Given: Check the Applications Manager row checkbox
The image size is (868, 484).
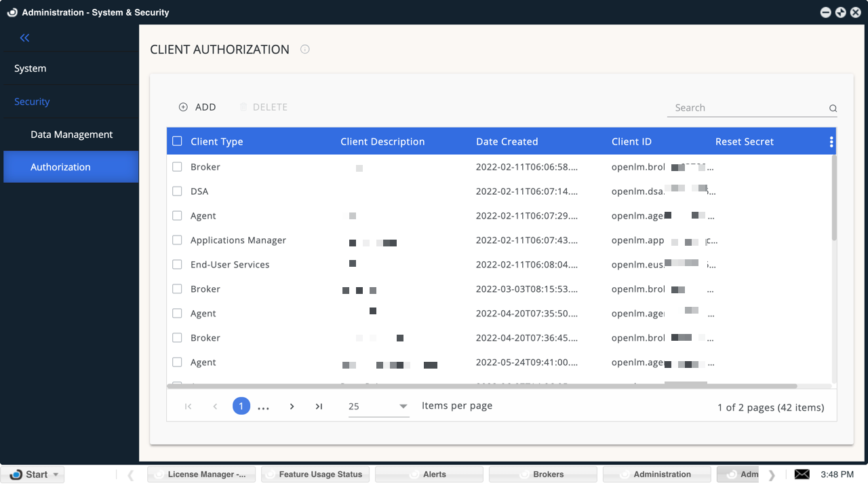Looking at the screenshot, I should click(x=177, y=240).
